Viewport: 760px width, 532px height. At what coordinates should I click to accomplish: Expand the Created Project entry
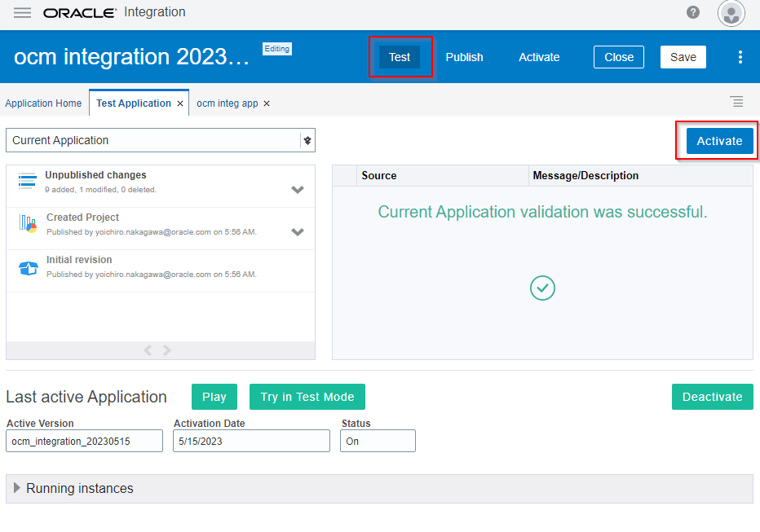298,231
